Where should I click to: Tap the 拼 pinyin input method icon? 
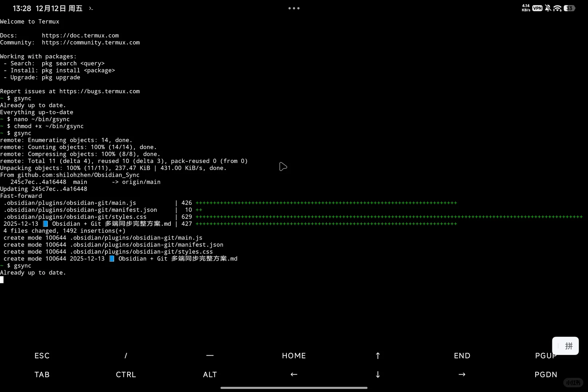pyautogui.click(x=565, y=346)
